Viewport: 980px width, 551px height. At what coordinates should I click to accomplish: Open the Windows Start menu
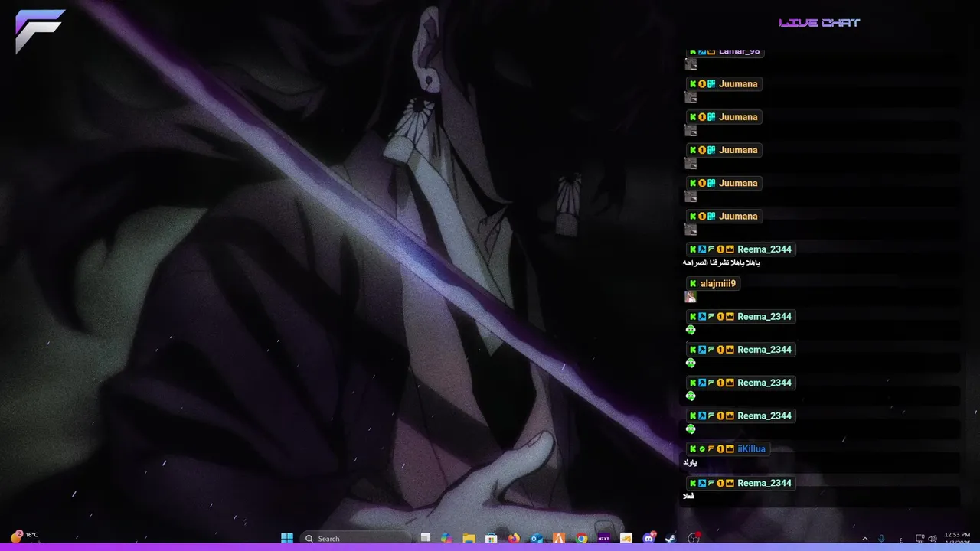pyautogui.click(x=287, y=538)
